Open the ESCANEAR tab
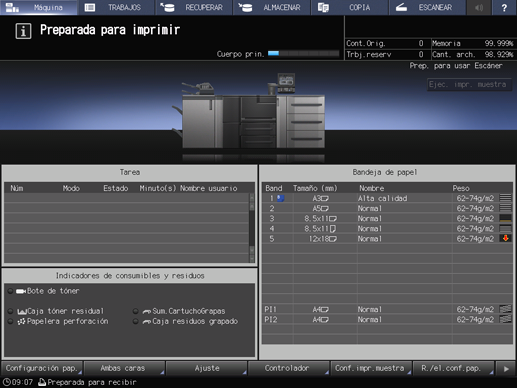 (x=427, y=7)
